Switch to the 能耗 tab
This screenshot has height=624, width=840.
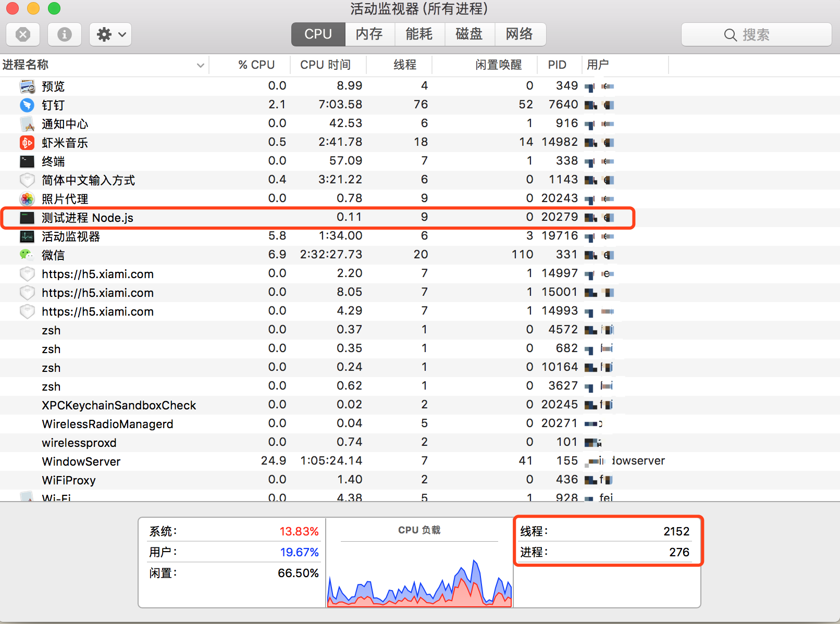pos(419,34)
